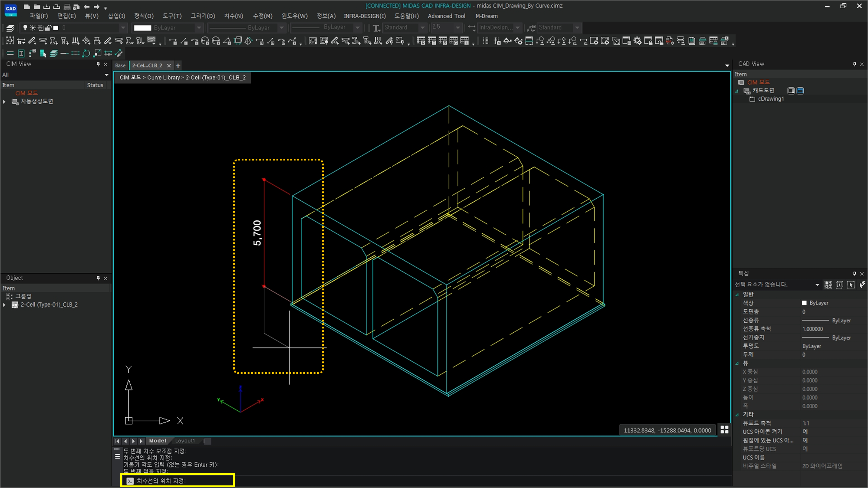Click the PDF export settings icon

670,41
